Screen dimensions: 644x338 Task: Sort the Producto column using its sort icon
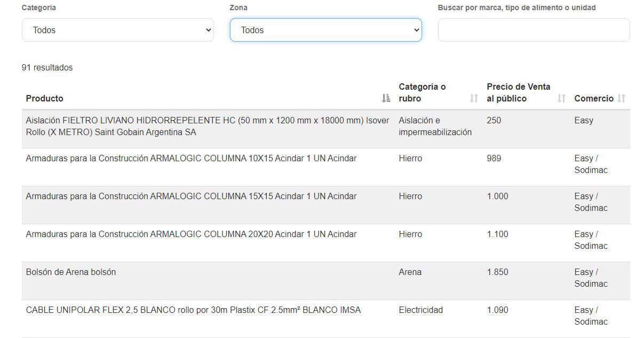tap(385, 98)
